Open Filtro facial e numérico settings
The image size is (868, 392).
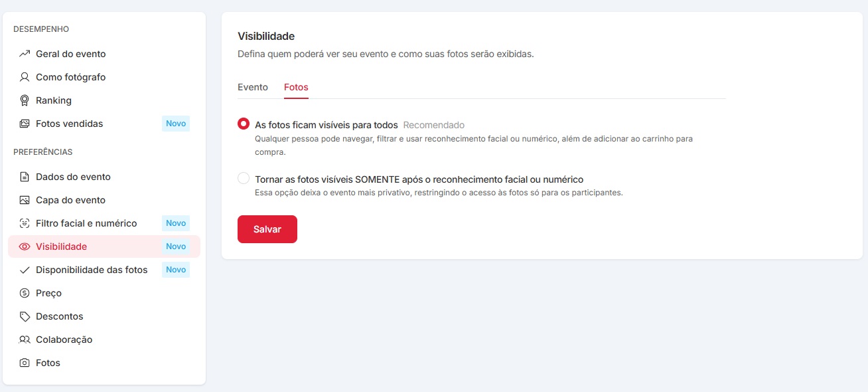[86, 223]
